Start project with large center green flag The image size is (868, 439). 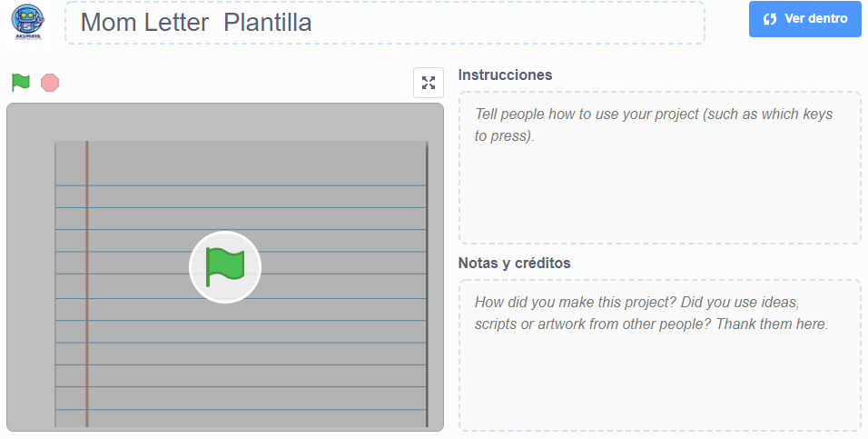pyautogui.click(x=225, y=267)
